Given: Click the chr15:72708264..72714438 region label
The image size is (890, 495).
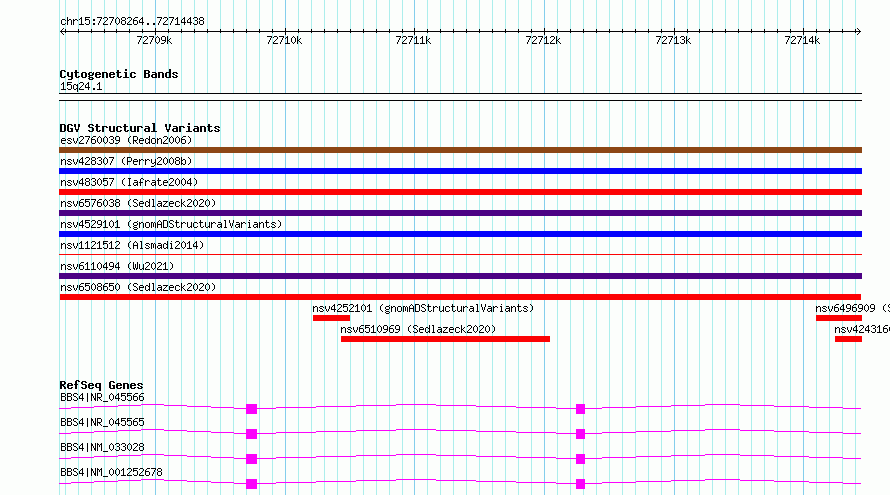Looking at the screenshot, I should click(x=132, y=22).
